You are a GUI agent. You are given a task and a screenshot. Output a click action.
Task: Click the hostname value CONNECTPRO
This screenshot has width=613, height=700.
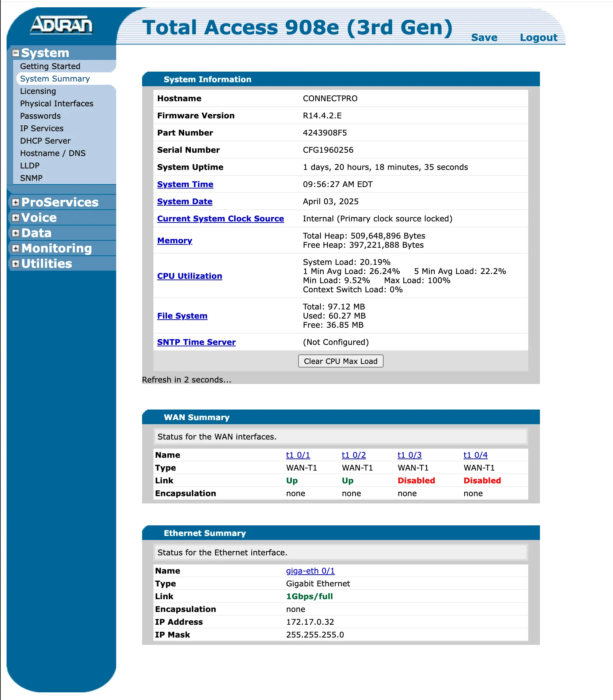(330, 99)
